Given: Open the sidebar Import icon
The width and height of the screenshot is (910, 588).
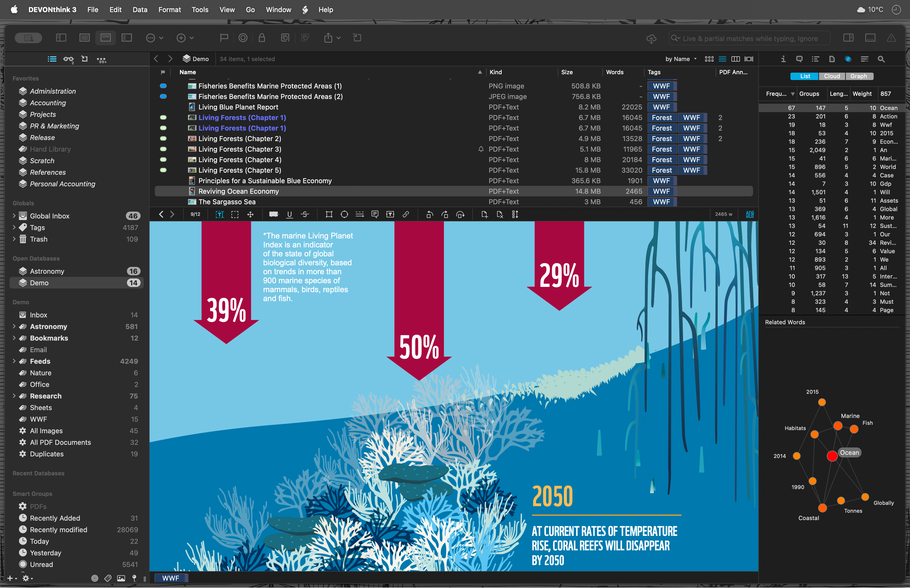Looking at the screenshot, I should pyautogui.click(x=85, y=59).
